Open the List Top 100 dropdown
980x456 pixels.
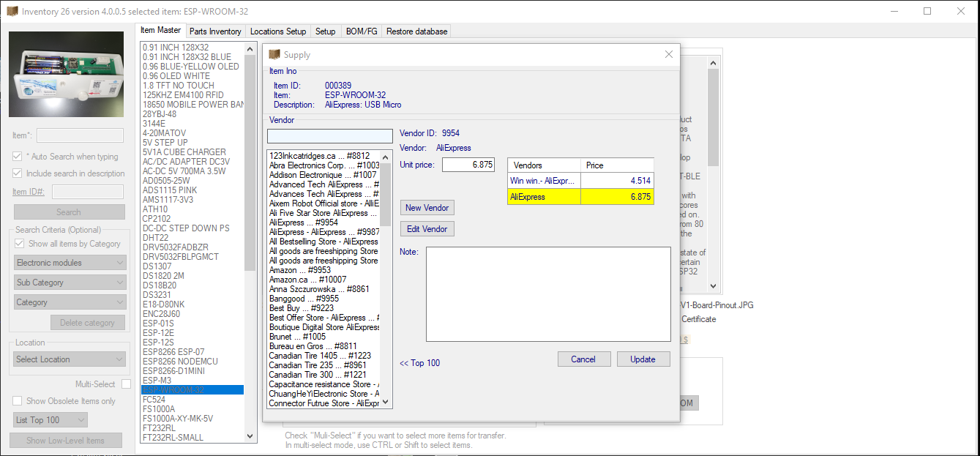click(x=51, y=420)
